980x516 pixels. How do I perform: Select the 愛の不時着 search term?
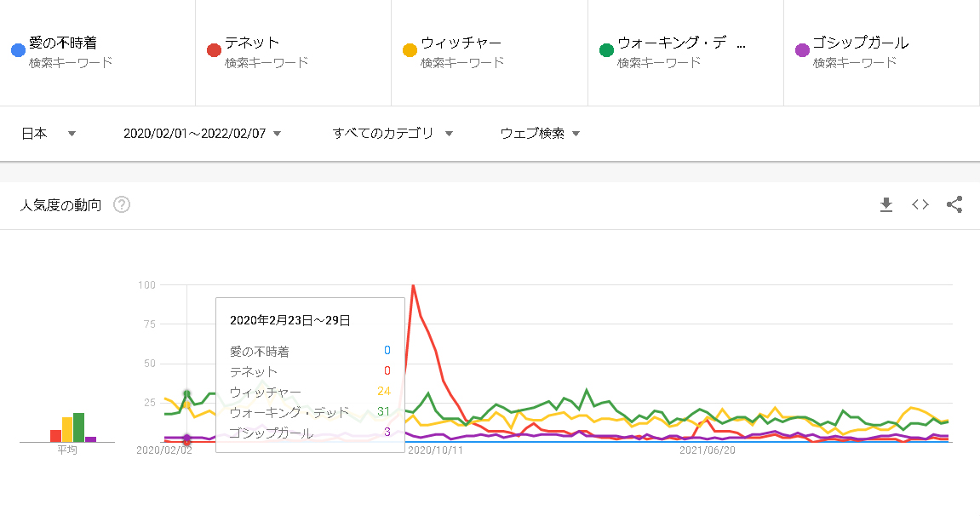click(x=62, y=43)
